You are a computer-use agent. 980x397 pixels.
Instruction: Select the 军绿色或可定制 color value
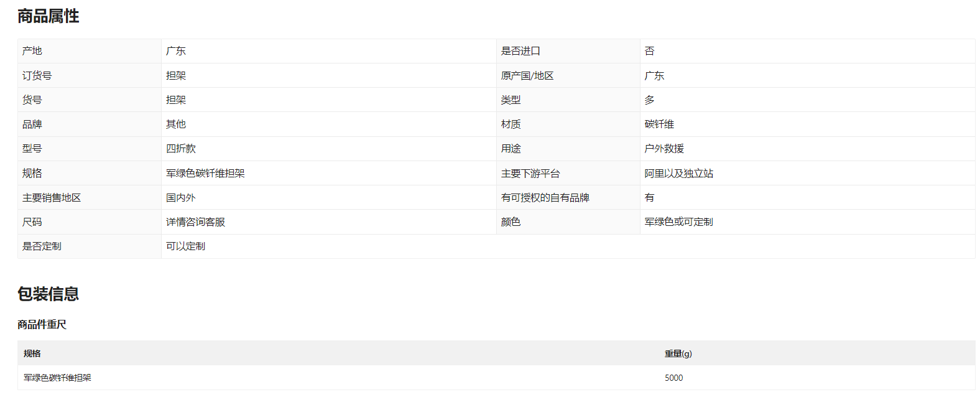pyautogui.click(x=678, y=222)
